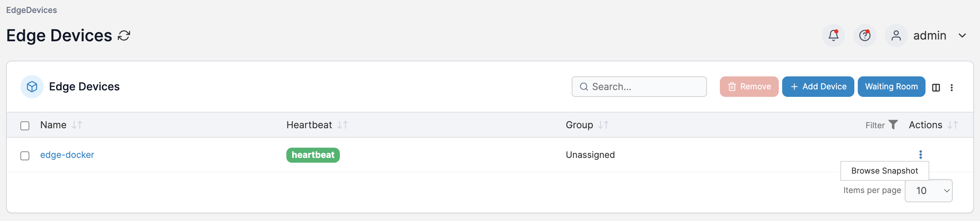The image size is (980, 221).
Task: Toggle the select all devices checkbox
Action: [25, 126]
